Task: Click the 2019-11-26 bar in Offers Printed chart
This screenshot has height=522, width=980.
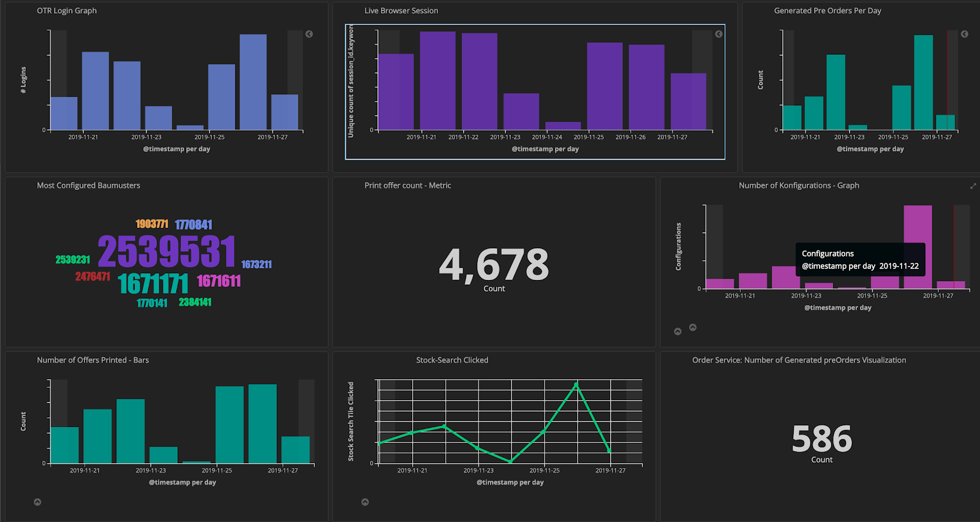Action: (263, 423)
